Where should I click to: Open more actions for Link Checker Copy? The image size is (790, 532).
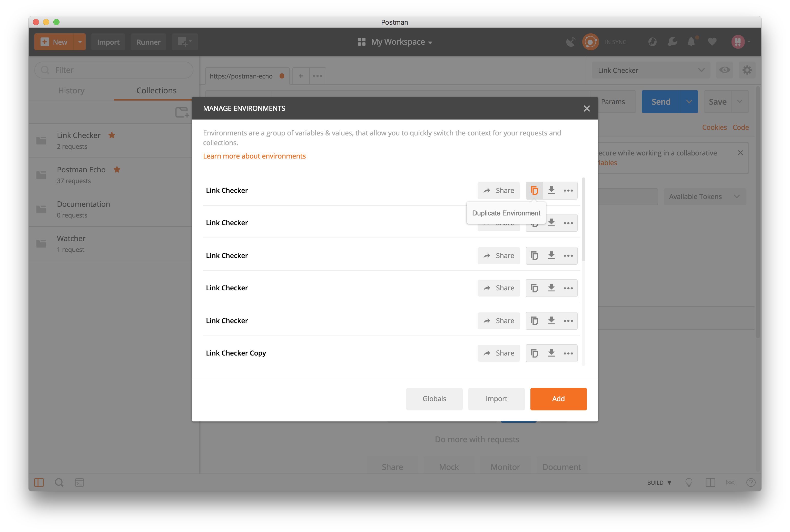568,353
